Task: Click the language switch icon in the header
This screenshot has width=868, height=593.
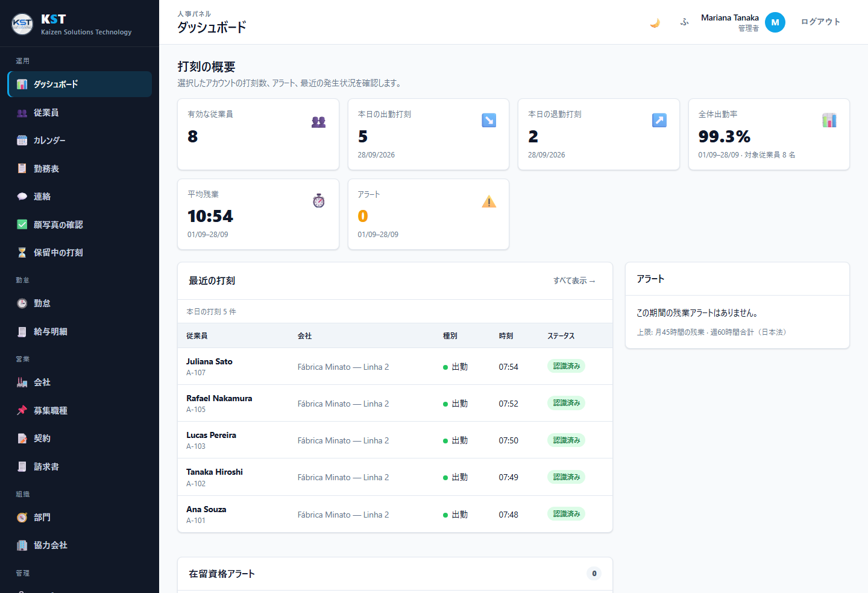Action: click(x=684, y=22)
